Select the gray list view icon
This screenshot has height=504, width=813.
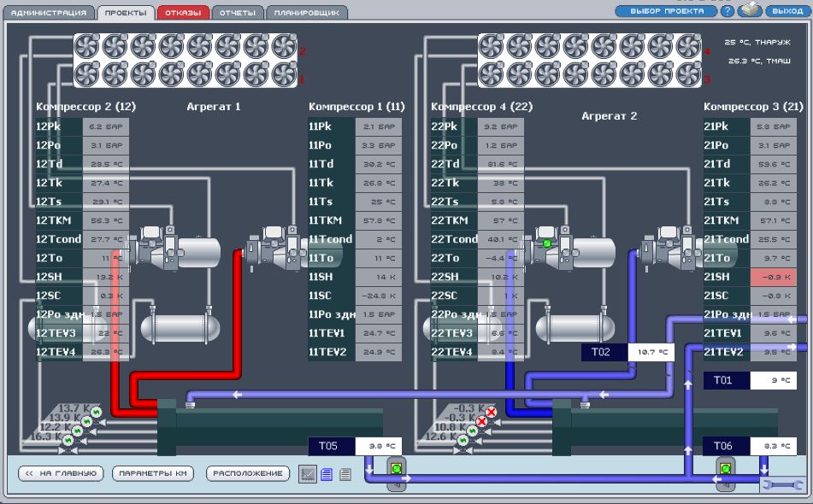click(345, 474)
